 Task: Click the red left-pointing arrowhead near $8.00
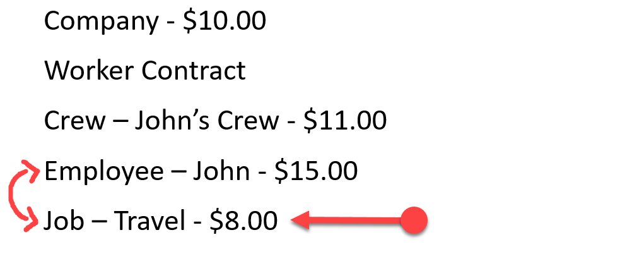point(300,221)
